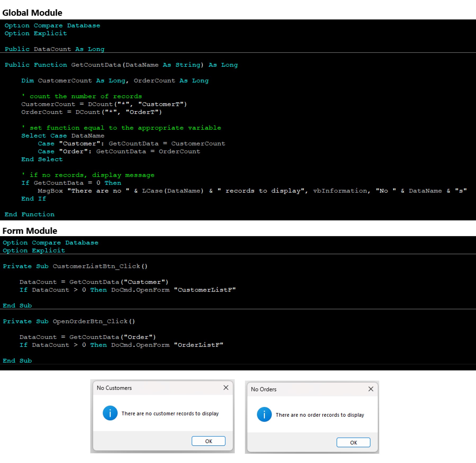Click the Public DataCount As Long declaration
This screenshot has height=463, width=476.
[54, 49]
